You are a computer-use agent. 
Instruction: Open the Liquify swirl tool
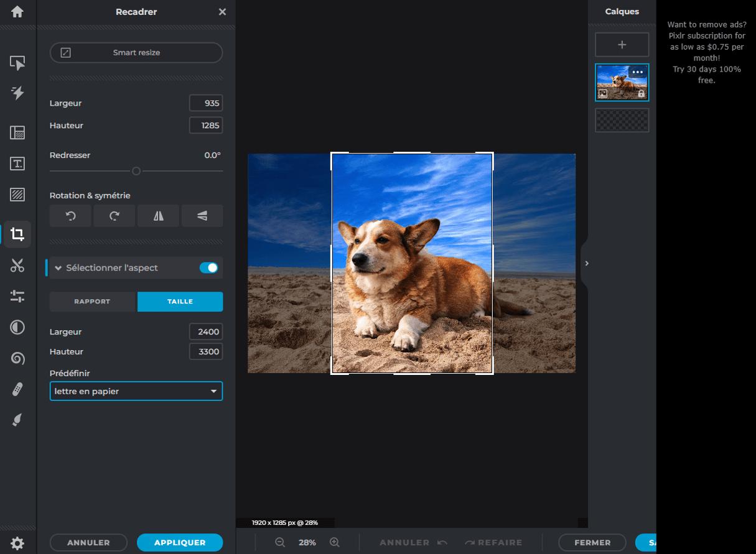pos(17,359)
